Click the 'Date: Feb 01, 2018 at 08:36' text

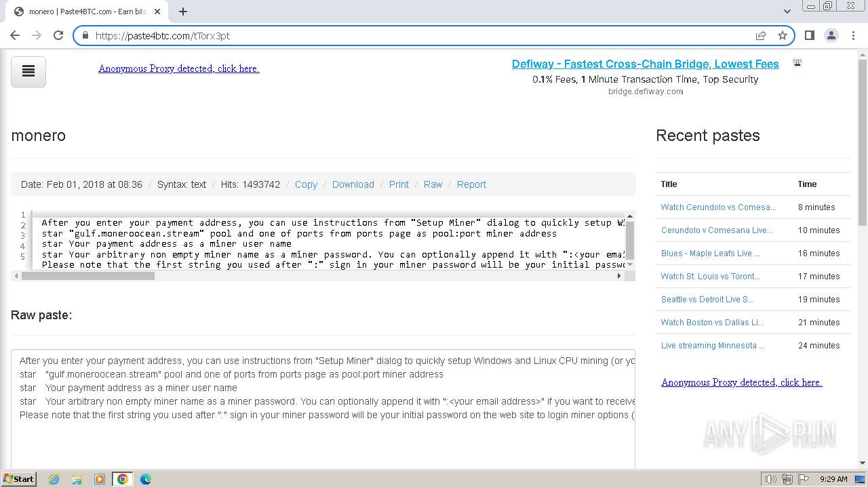click(81, 184)
